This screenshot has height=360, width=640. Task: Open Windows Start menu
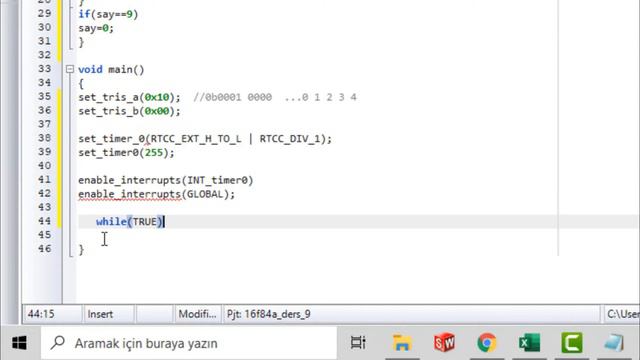[x=19, y=343]
